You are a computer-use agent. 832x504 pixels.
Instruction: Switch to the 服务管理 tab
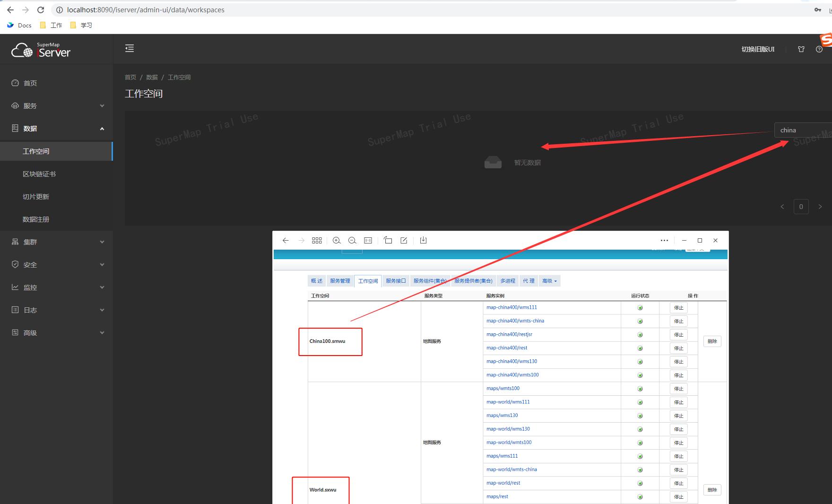(340, 281)
